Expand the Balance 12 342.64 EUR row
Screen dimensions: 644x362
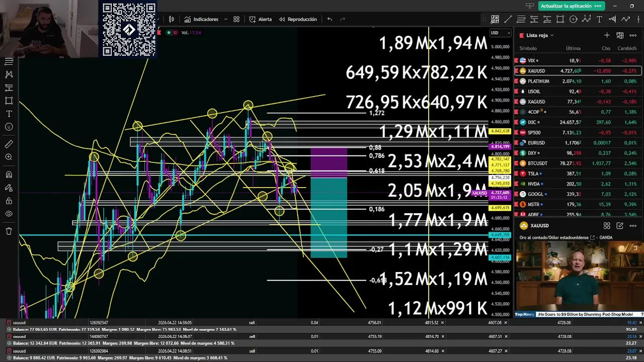pos(9,343)
